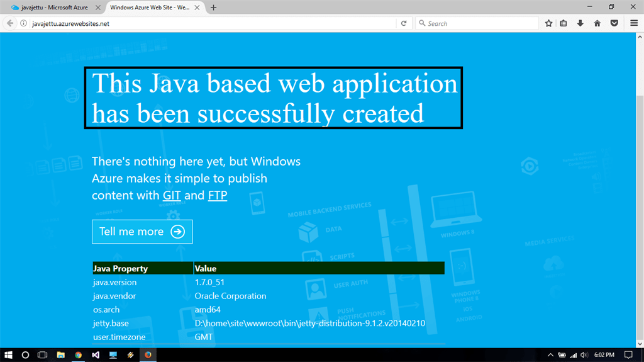The height and width of the screenshot is (362, 644).
Task: Open the bookmarks list icon
Action: coord(563,23)
